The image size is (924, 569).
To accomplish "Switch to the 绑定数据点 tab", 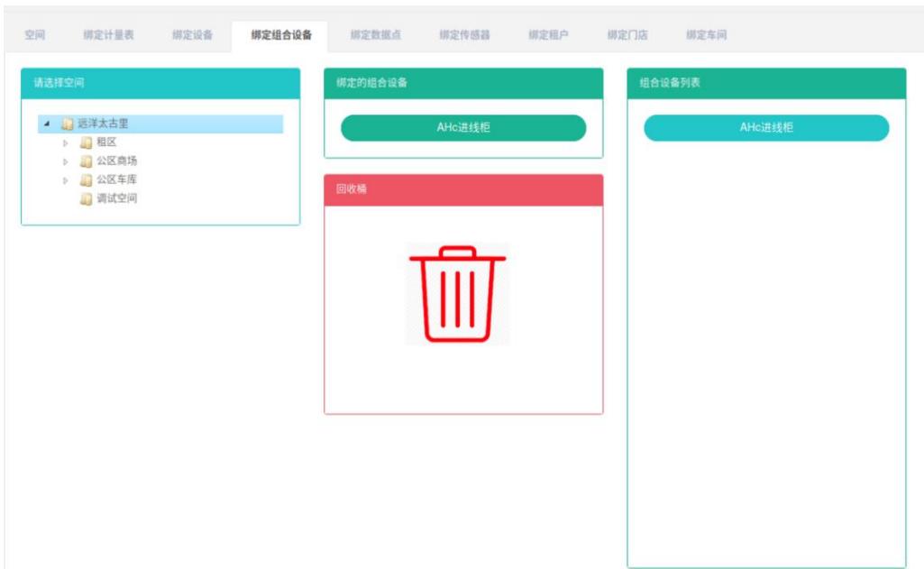I will click(x=376, y=35).
